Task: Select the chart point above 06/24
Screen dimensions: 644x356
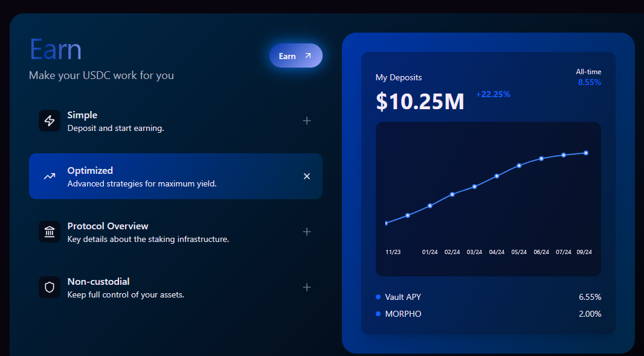Action: point(541,158)
